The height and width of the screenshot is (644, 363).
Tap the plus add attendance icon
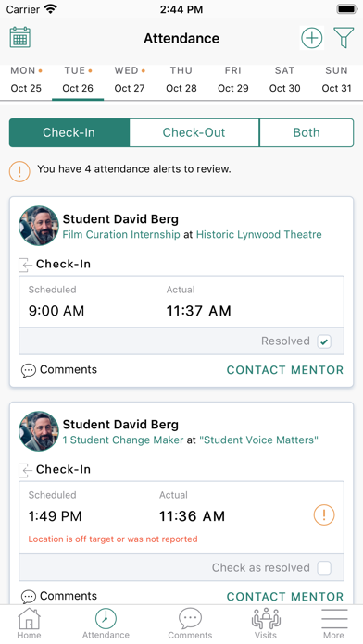pyautogui.click(x=312, y=38)
